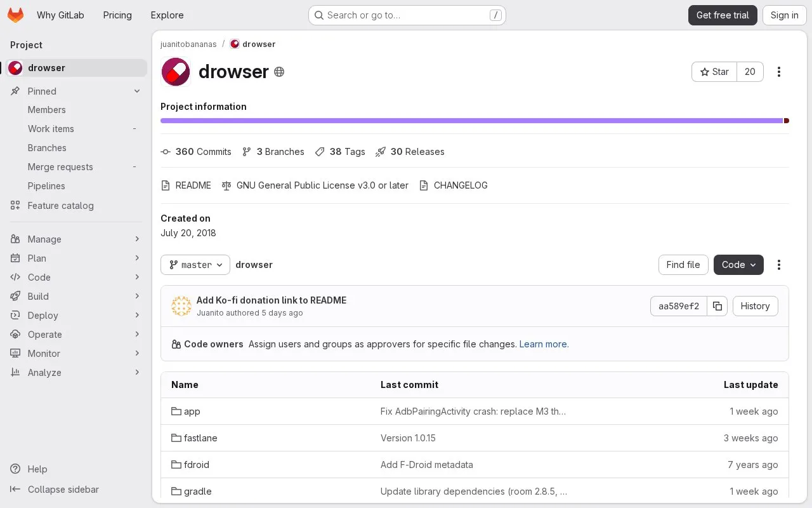Expand the Monitor section chevron

point(137,354)
